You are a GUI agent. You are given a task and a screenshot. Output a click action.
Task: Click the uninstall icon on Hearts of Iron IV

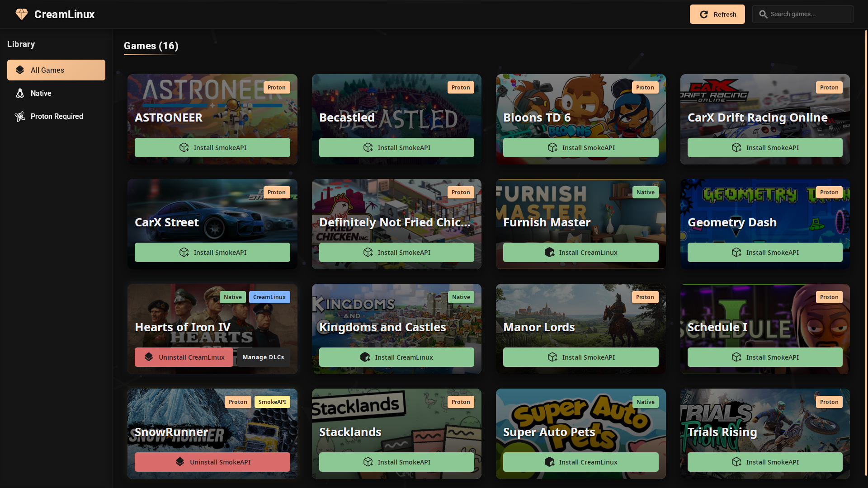(x=149, y=357)
